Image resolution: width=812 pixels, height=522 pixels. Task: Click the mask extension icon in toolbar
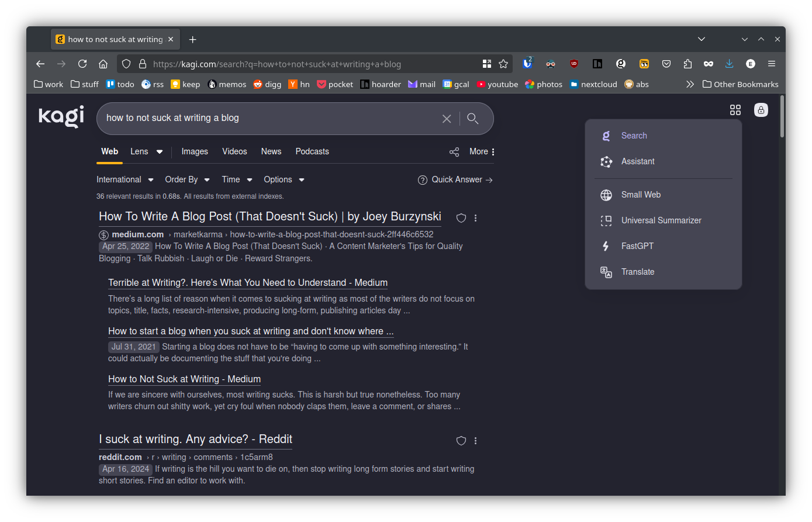pyautogui.click(x=709, y=64)
